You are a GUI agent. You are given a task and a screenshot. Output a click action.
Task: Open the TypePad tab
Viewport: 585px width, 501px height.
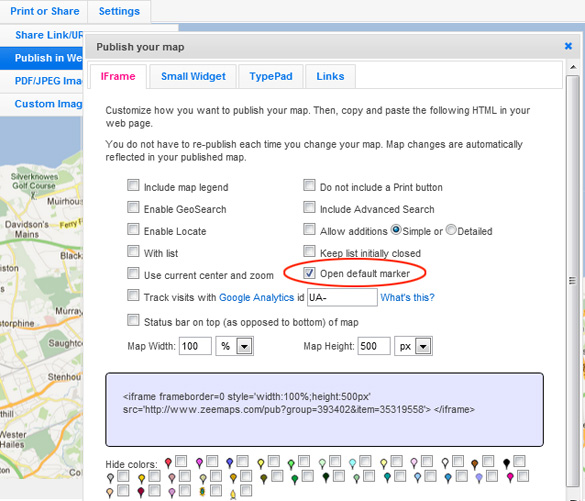pyautogui.click(x=271, y=76)
